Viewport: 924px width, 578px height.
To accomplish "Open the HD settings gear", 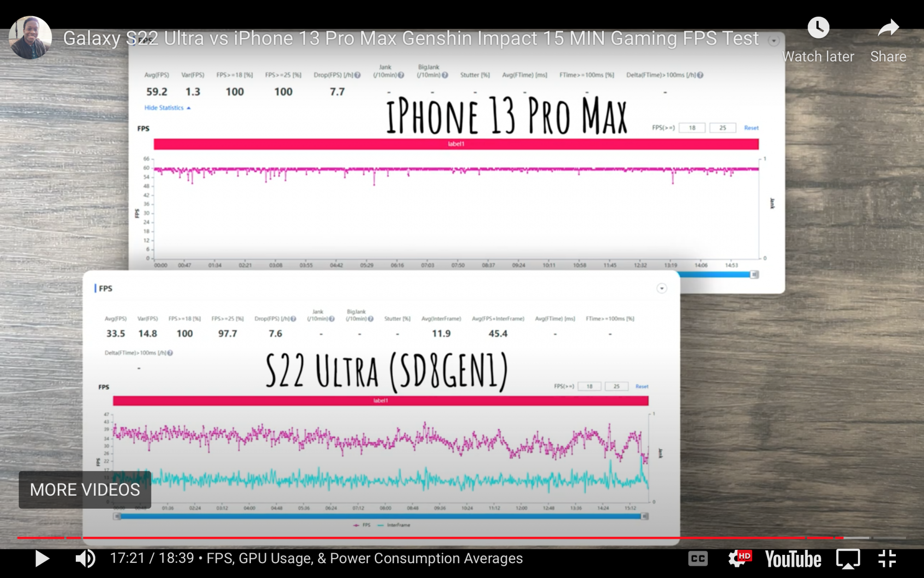I will 738,559.
